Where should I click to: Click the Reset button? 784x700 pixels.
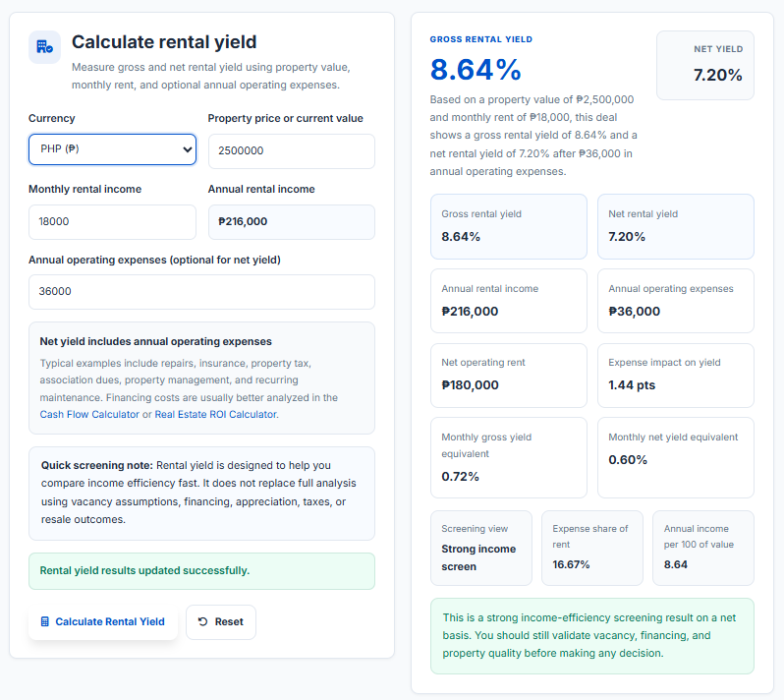tap(221, 622)
